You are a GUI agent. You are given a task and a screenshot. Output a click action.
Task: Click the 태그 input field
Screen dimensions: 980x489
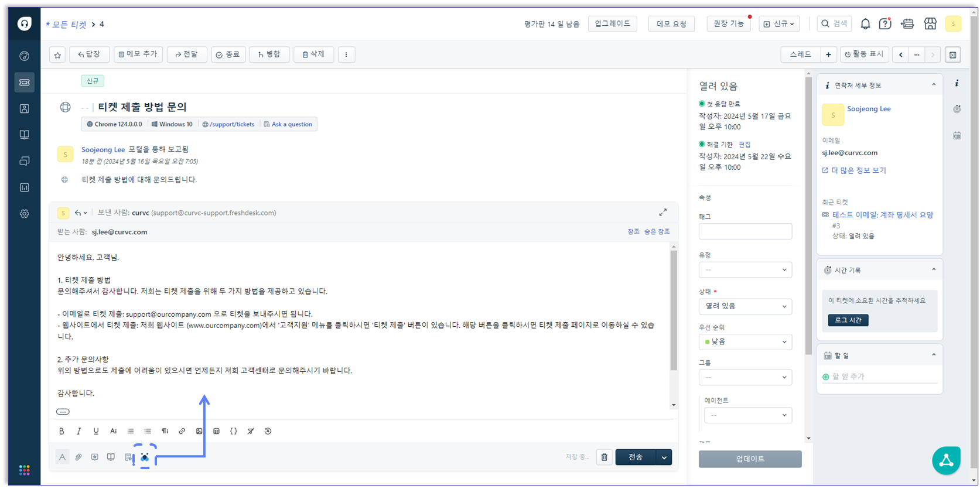tap(745, 231)
